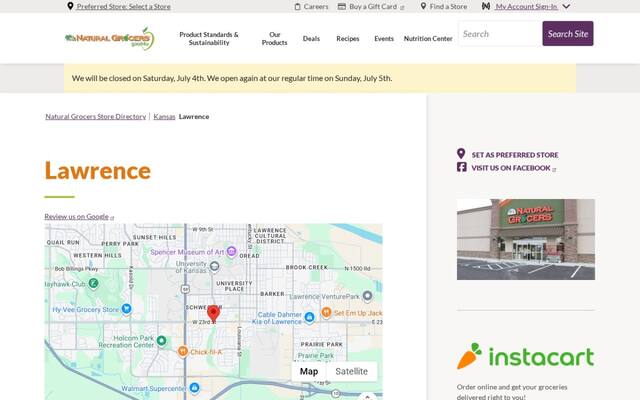Open the Deals menu item
The height and width of the screenshot is (400, 640).
[x=311, y=38]
